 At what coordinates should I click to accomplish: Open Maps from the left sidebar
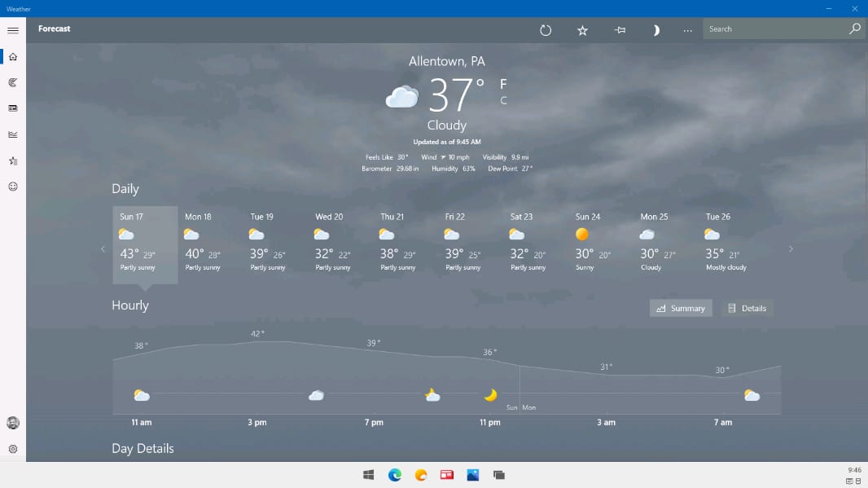click(x=13, y=82)
